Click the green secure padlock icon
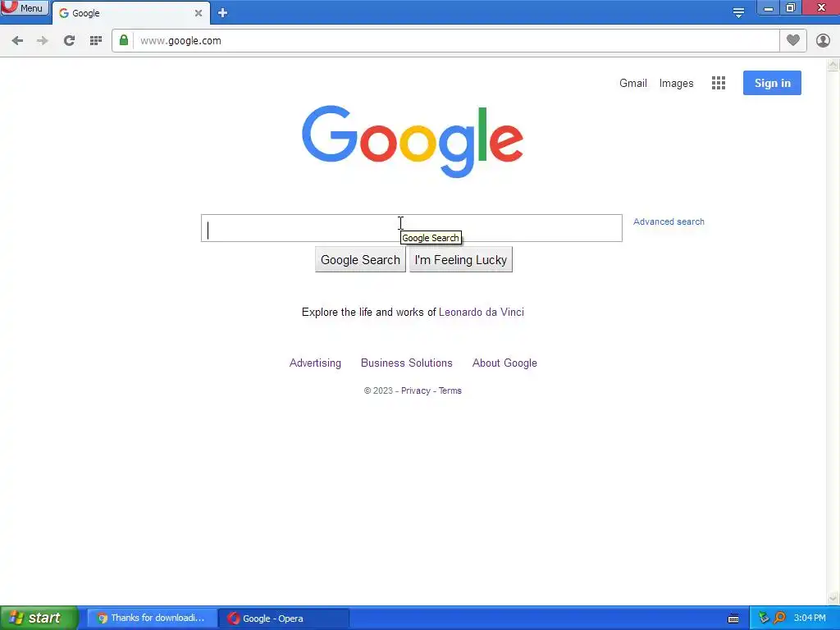 [124, 40]
